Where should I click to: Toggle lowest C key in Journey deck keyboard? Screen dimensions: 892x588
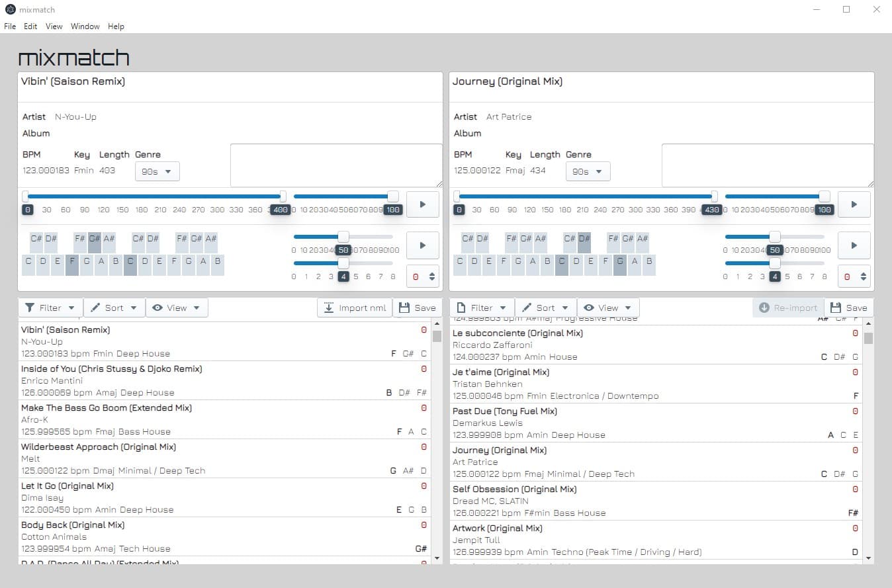[x=460, y=265]
